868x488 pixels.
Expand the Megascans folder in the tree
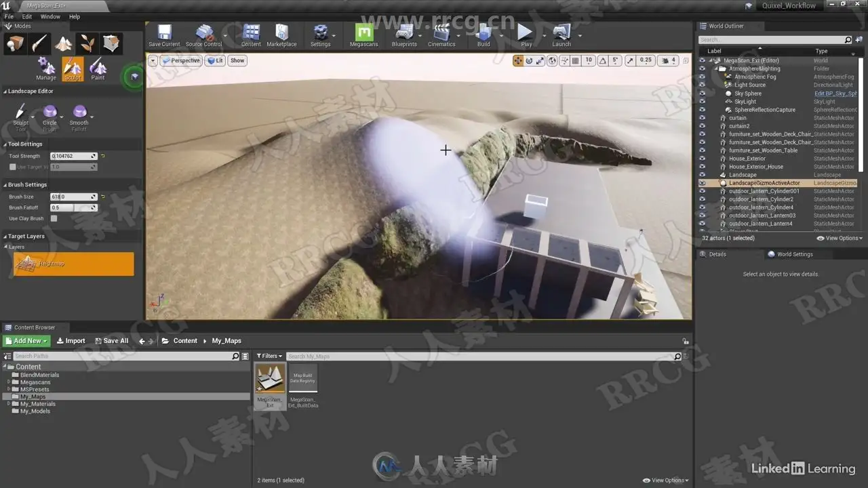click(9, 382)
